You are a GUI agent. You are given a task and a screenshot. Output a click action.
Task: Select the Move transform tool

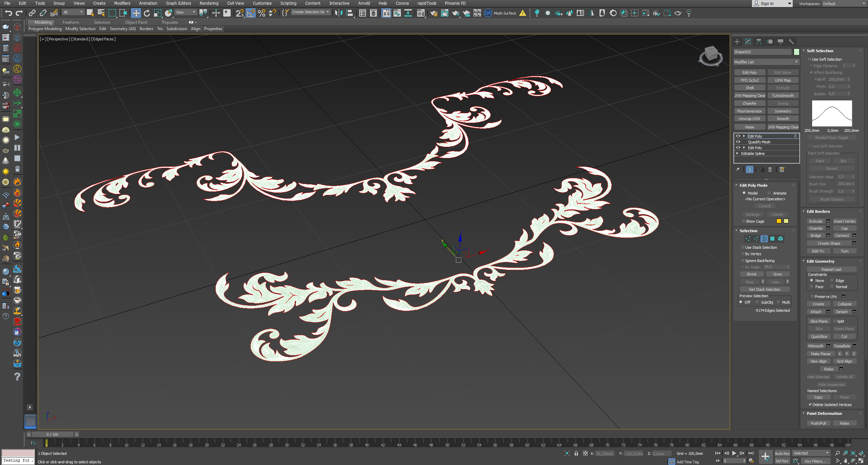(136, 13)
